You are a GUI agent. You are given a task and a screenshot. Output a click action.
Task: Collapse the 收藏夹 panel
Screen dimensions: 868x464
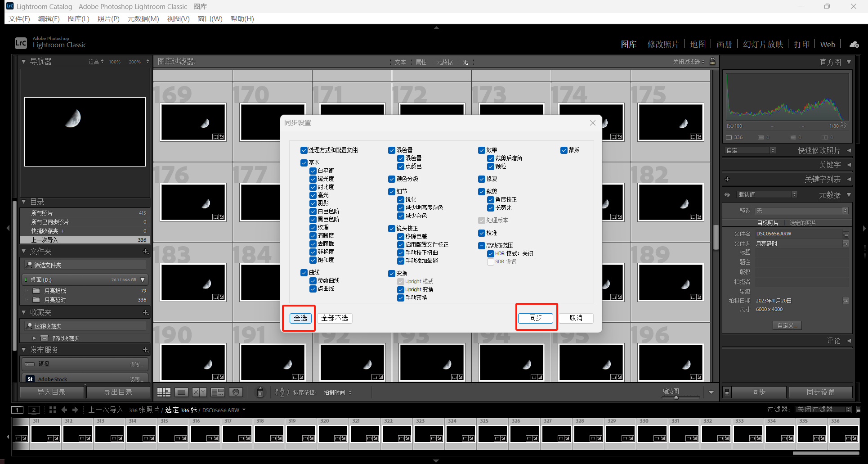coord(24,312)
